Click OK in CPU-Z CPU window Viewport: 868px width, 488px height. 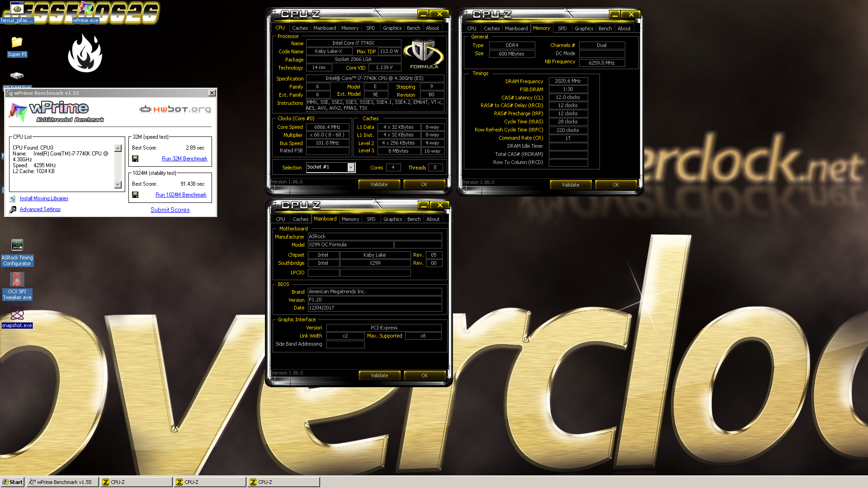(424, 184)
